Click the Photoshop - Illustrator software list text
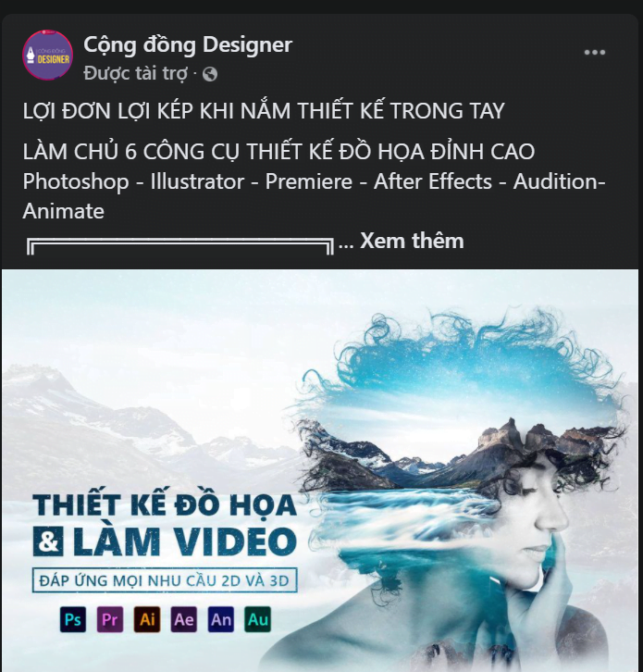Viewport: 643px width, 672px height. [x=314, y=196]
